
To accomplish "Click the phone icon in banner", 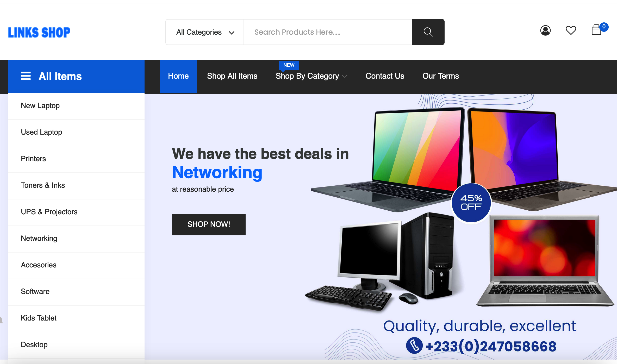I will coord(414,346).
